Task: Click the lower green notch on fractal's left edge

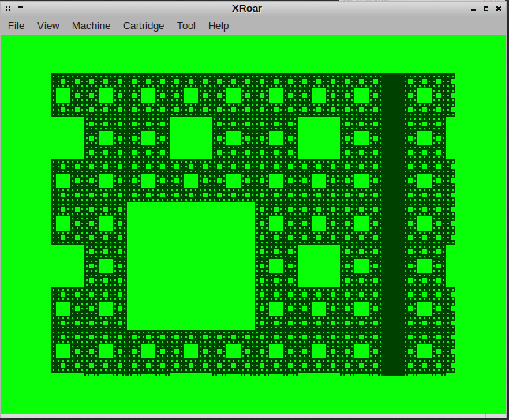Action: [x=68, y=266]
